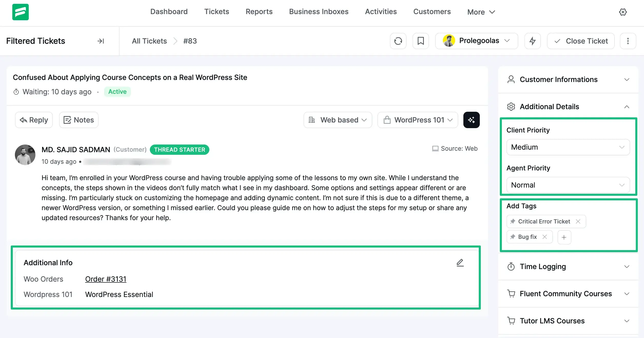This screenshot has height=338, width=644.
Task: Open the Agent Priority dropdown
Action: 568,185
